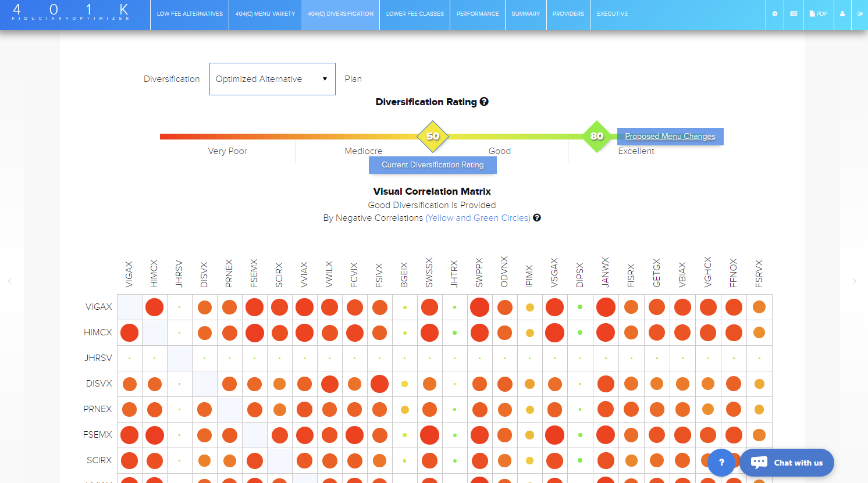Click help icon beside Diversification Rating
The height and width of the screenshot is (483, 868).
click(484, 102)
